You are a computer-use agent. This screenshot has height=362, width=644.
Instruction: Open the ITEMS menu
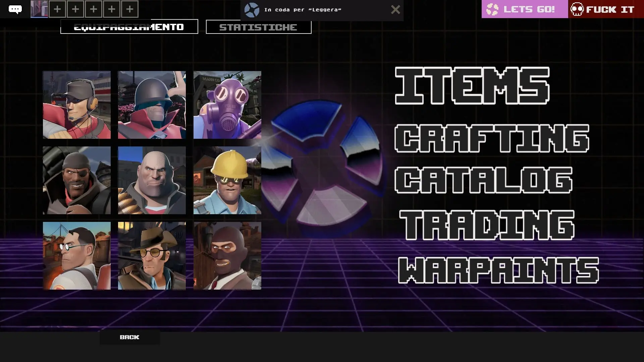(x=472, y=86)
